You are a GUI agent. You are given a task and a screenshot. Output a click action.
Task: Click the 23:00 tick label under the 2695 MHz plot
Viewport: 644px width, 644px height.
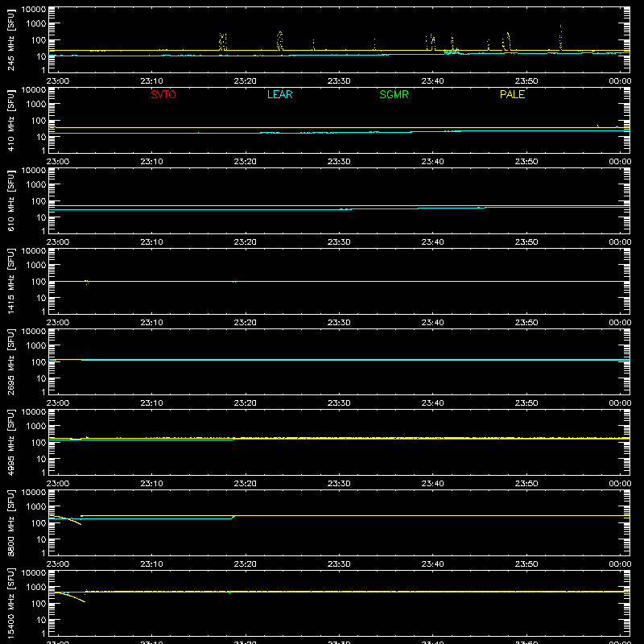pos(58,403)
